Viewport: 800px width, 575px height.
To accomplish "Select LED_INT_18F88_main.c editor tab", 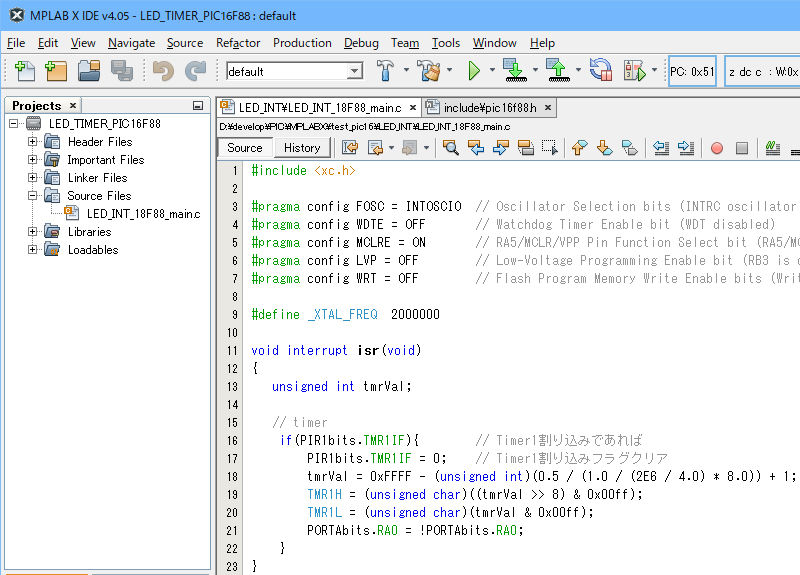I will click(x=319, y=108).
